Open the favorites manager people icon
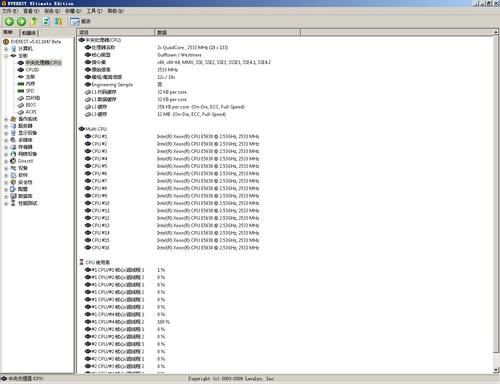This screenshot has width=500, height=384. [58, 22]
